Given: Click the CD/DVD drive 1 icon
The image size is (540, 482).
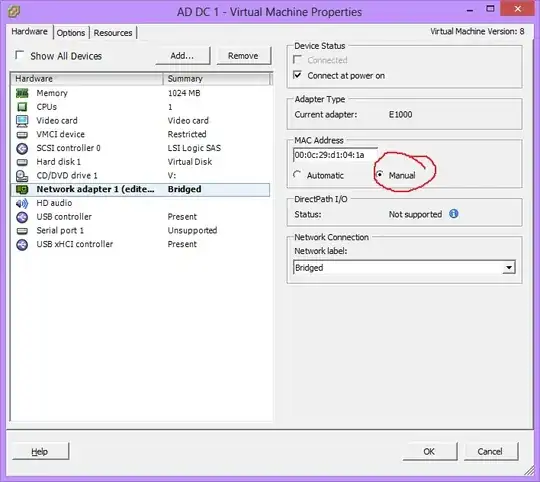Looking at the screenshot, I should [x=22, y=176].
